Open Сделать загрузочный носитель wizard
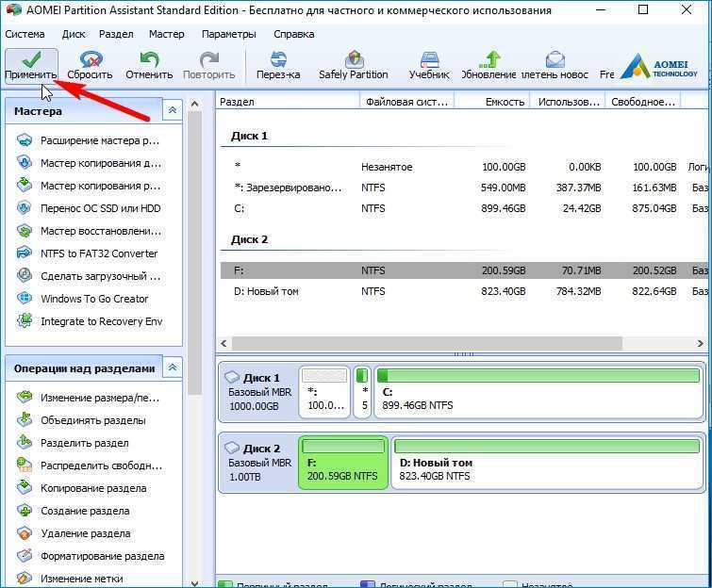Screen dimensions: 712x588 88,276
